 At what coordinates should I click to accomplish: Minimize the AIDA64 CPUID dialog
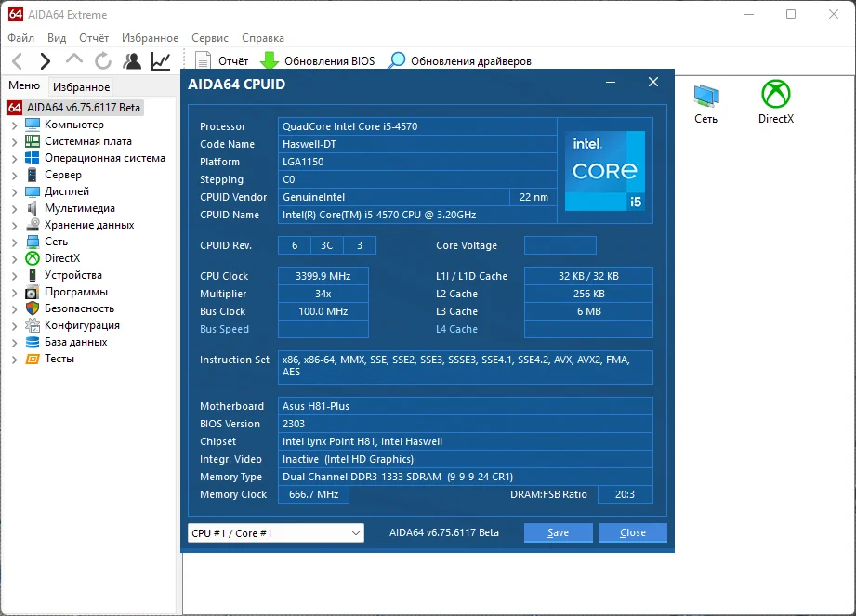pos(611,83)
